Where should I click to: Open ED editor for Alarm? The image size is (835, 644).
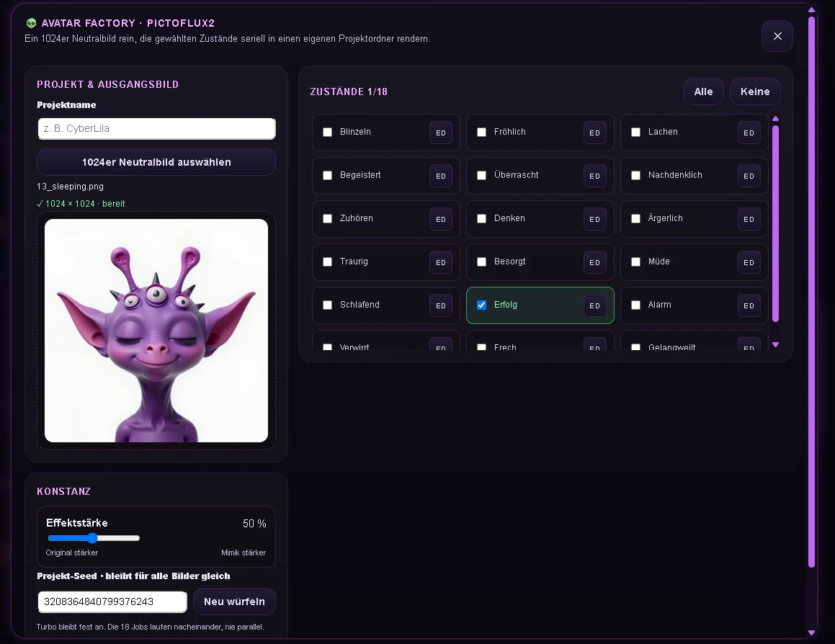(x=749, y=305)
